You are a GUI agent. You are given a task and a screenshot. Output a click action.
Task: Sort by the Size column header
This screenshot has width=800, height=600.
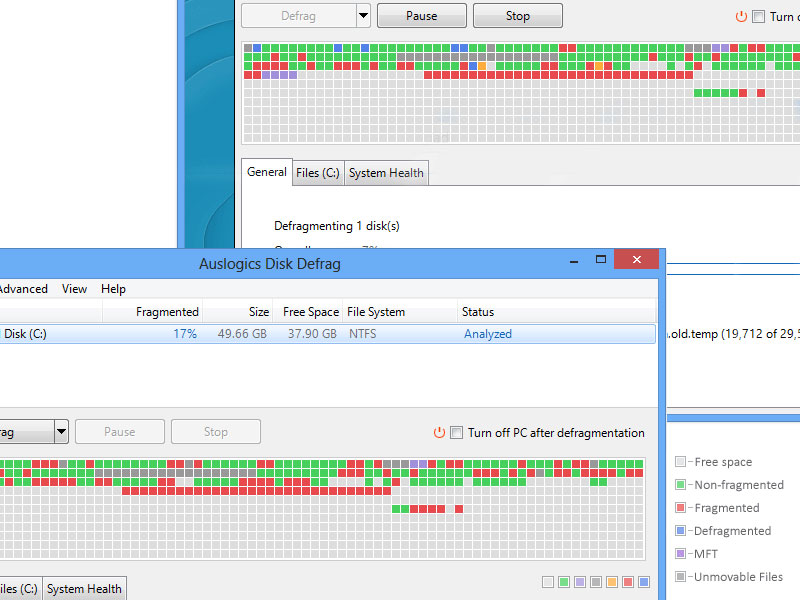(x=238, y=312)
